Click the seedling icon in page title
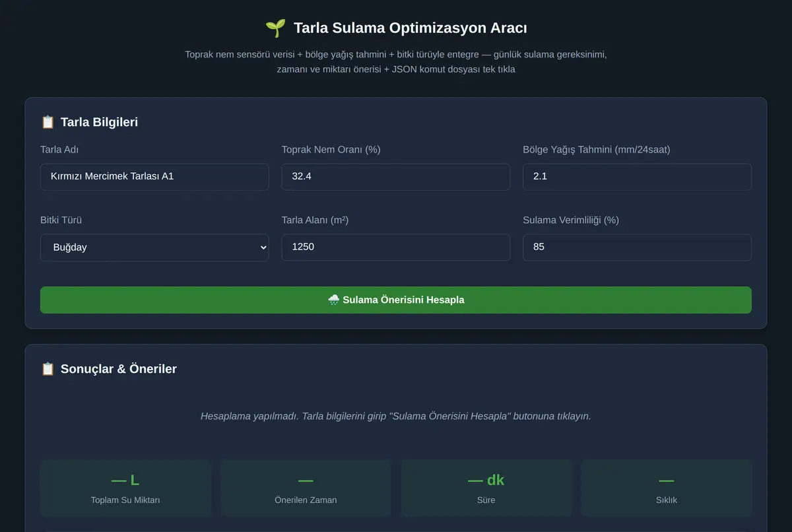Image resolution: width=792 pixels, height=532 pixels. coord(275,28)
